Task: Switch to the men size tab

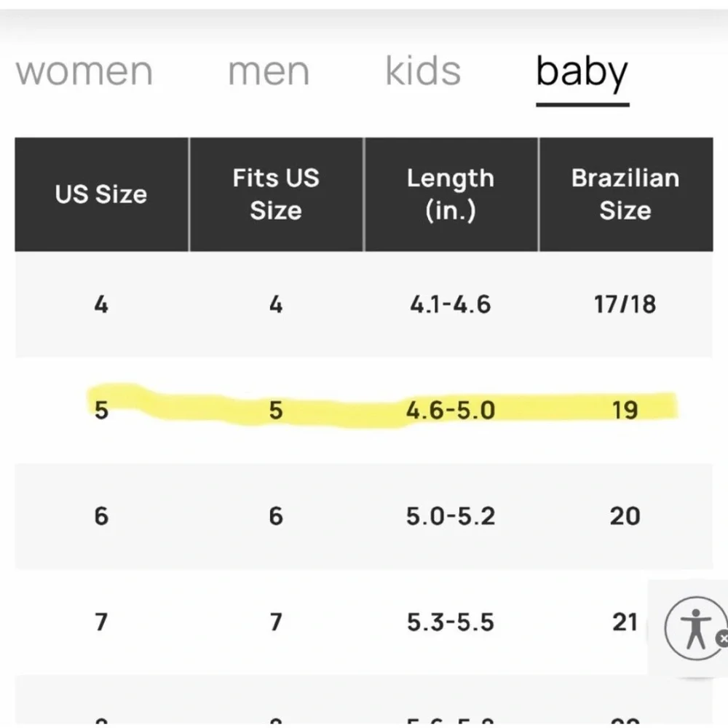Action: coord(269,72)
